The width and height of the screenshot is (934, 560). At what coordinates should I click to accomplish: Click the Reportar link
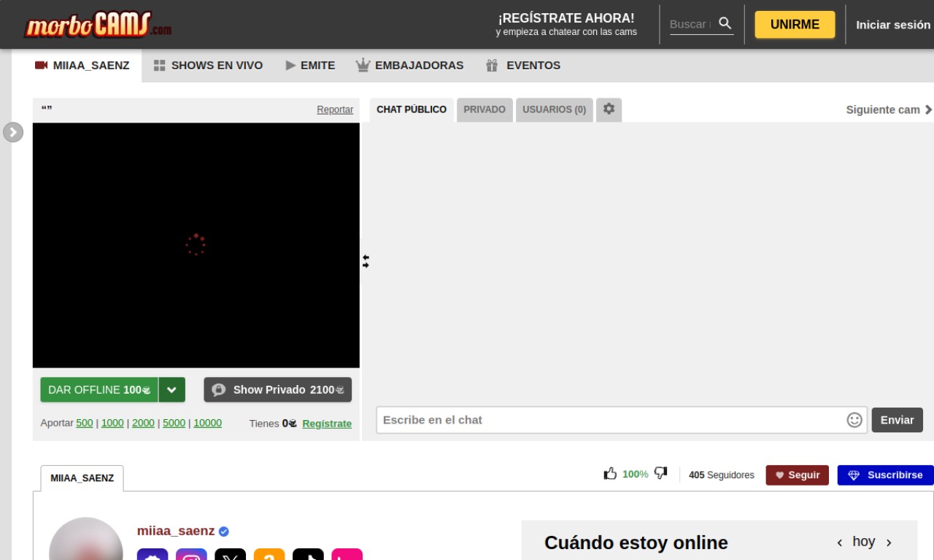pyautogui.click(x=335, y=109)
